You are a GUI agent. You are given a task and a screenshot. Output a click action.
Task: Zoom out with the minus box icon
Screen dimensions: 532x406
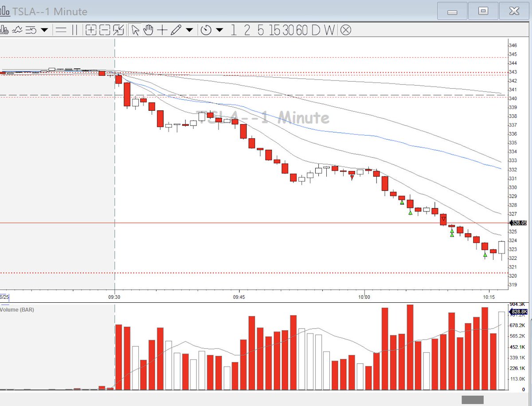pos(105,30)
